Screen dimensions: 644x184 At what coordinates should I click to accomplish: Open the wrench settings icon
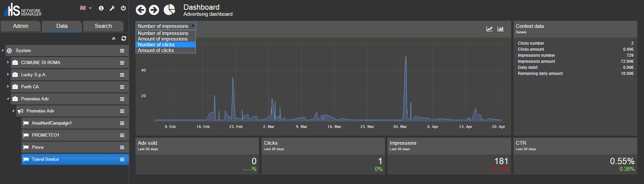[112, 8]
